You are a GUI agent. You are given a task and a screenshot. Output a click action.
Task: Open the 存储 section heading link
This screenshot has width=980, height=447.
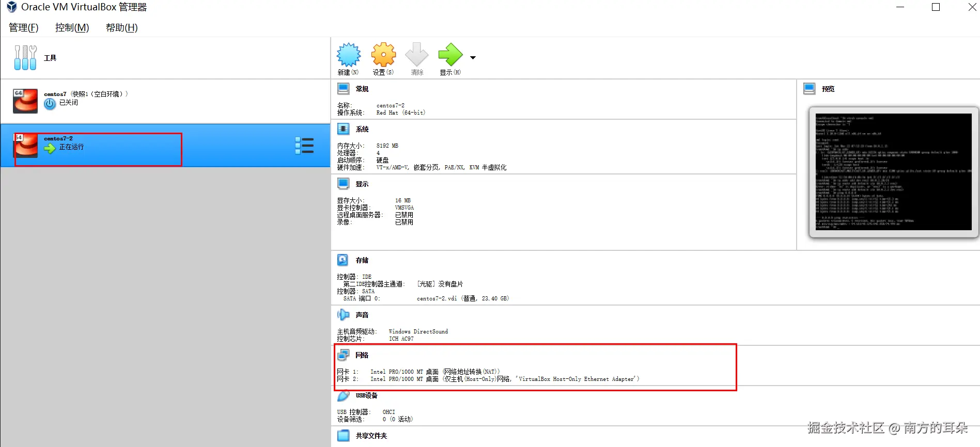362,260
